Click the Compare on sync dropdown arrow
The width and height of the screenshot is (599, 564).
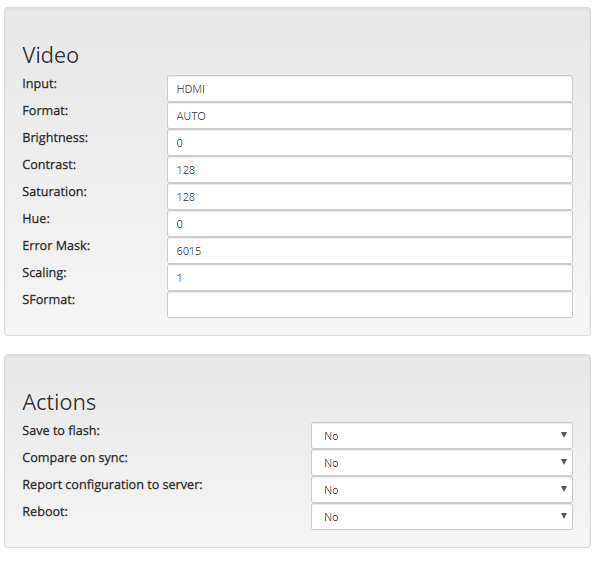click(563, 462)
